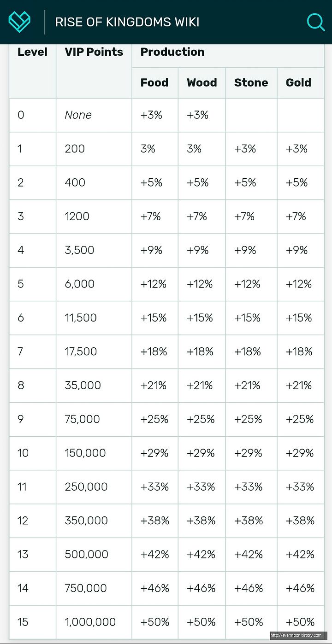Click the None cell in level 0 row
Image resolution: width=332 pixels, height=644 pixels.
94,115
